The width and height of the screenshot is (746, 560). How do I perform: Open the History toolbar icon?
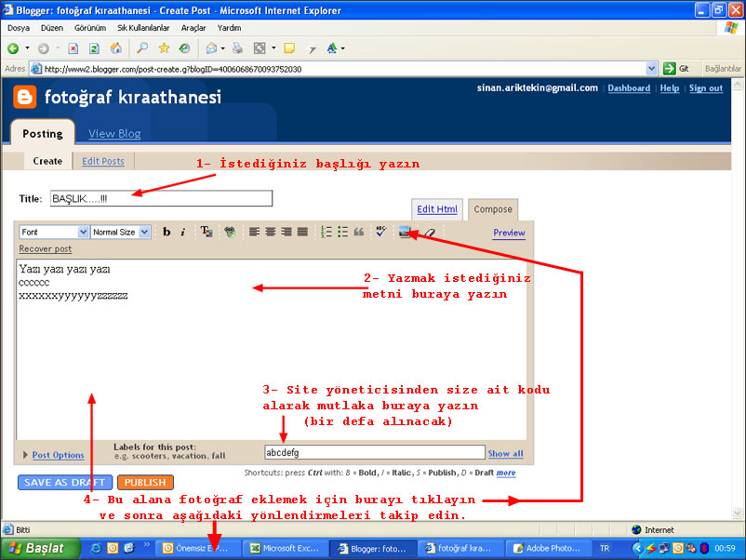click(184, 48)
